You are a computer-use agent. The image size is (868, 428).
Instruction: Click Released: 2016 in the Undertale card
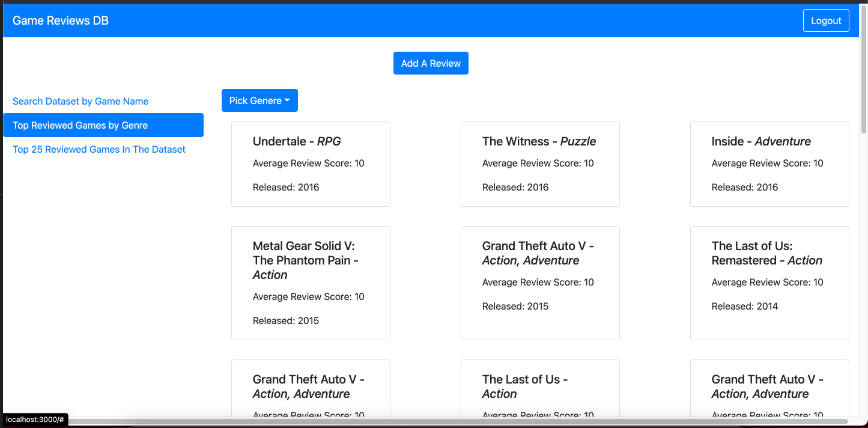pyautogui.click(x=286, y=188)
